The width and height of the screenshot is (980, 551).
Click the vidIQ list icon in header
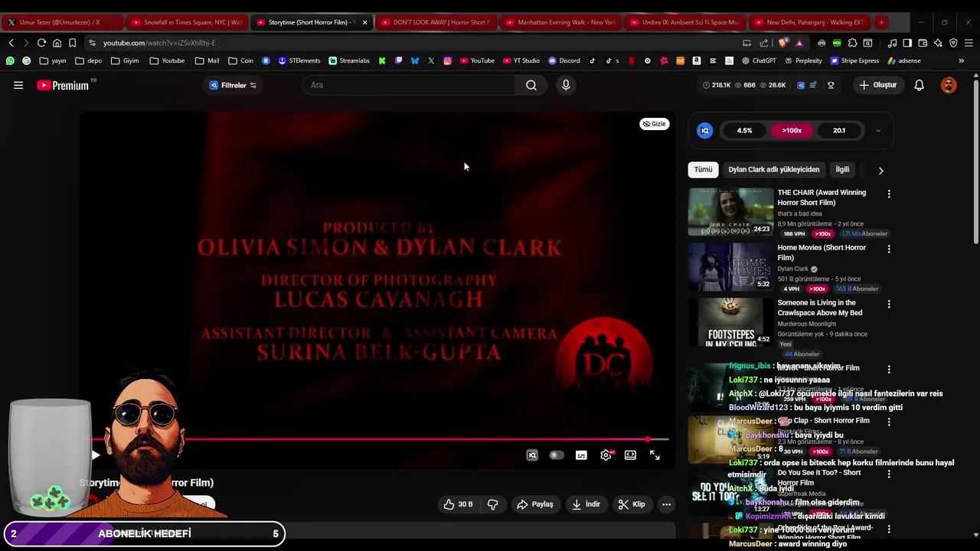pyautogui.click(x=813, y=85)
